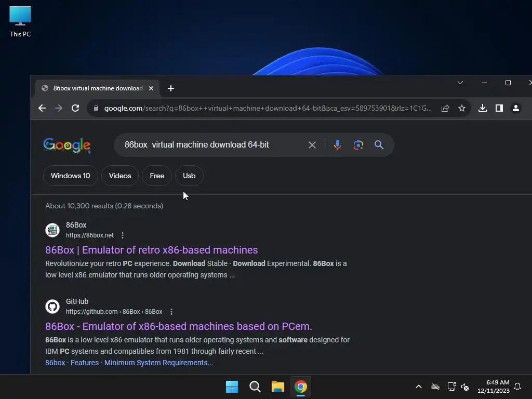Screen dimensions: 532x399
Task: Click the Chrome address bar URL
Action: [x=268, y=108]
